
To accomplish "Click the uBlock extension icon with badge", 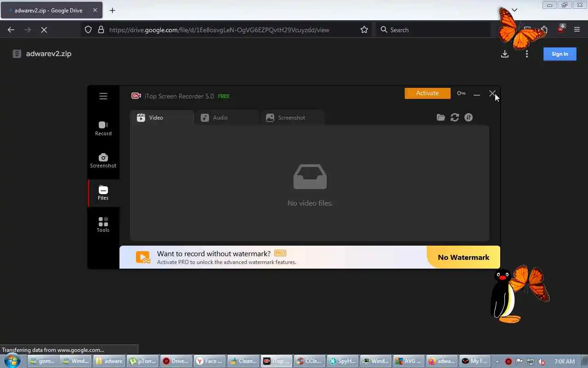I will 560,29.
